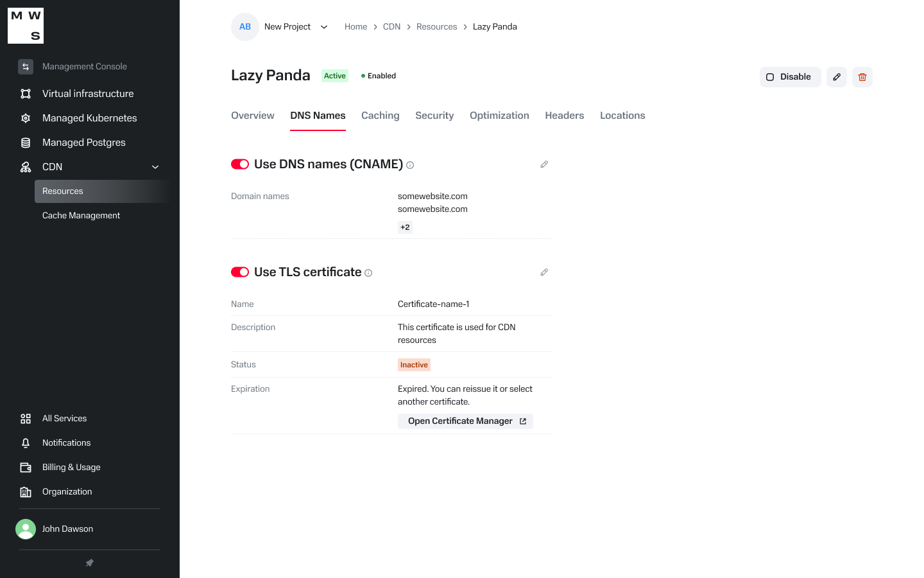Open Certificate Manager
Screen dimensions: 924x578
click(x=465, y=421)
